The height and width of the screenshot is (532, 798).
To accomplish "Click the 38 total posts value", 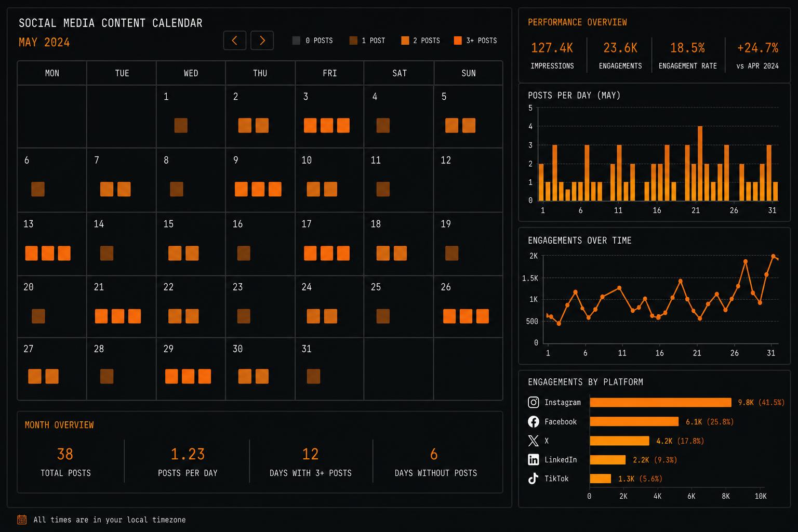I will 65,454.
